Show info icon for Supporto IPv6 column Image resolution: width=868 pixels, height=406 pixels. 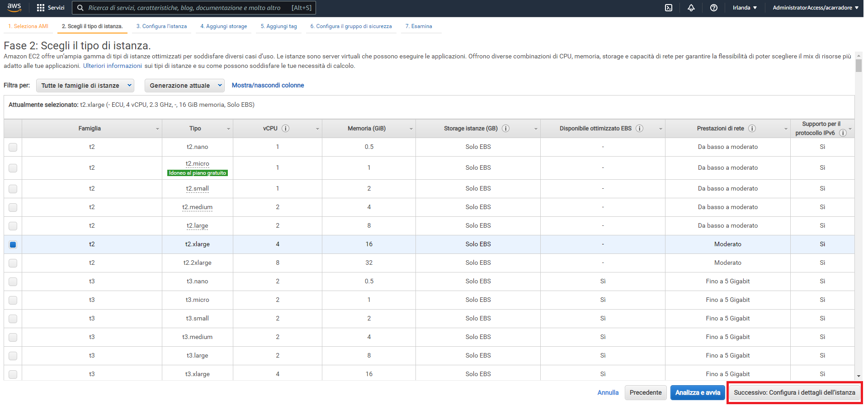click(x=843, y=133)
